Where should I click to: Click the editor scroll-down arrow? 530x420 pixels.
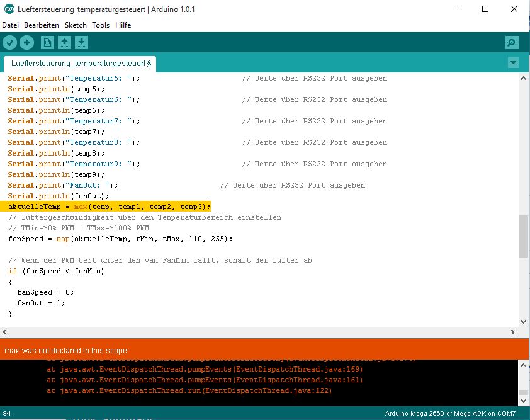coord(523,322)
